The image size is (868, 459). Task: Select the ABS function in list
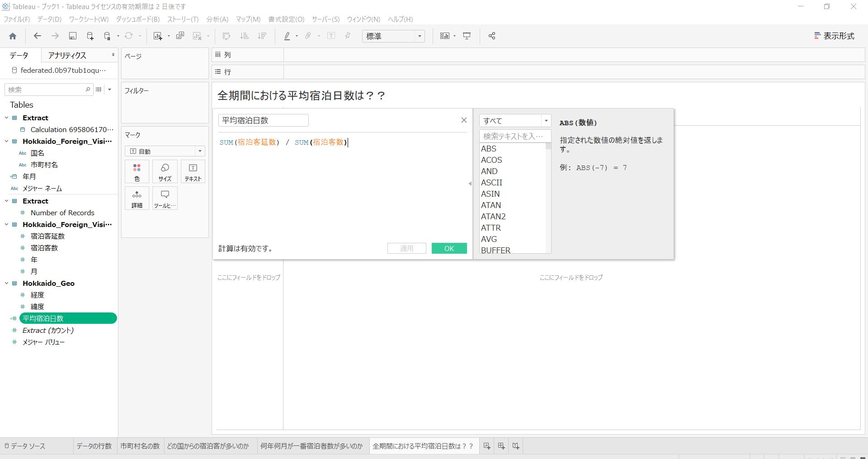point(489,149)
